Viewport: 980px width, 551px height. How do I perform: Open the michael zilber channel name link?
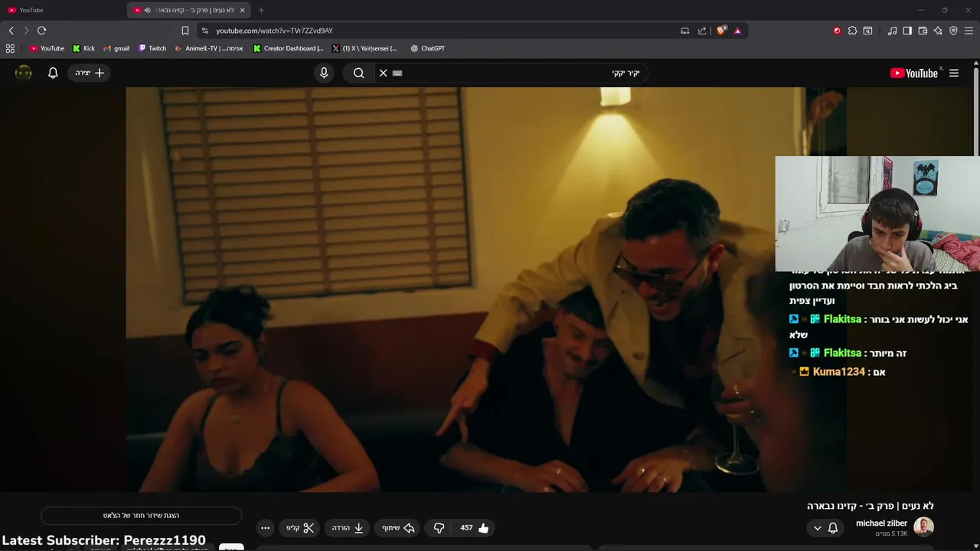pos(881,523)
